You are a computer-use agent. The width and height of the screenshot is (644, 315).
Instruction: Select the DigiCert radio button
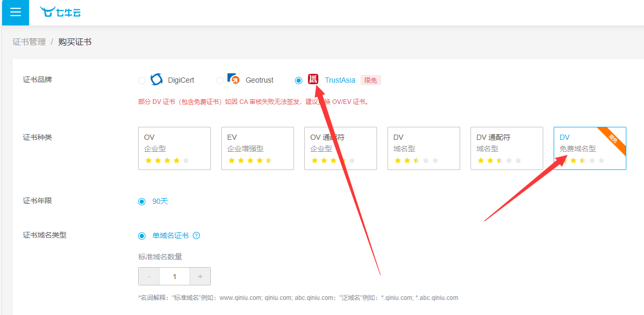coord(142,81)
